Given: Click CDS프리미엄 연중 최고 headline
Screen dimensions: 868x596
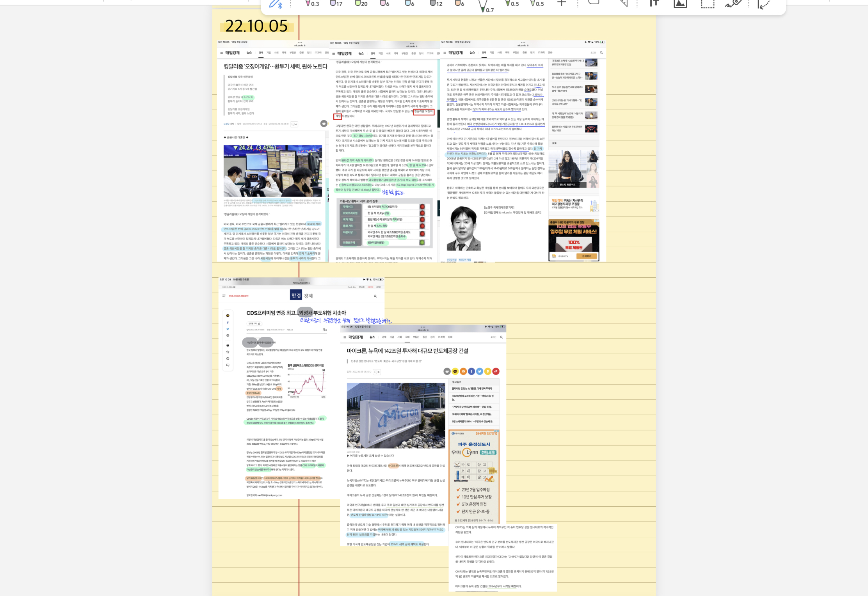Looking at the screenshot, I should point(296,313).
